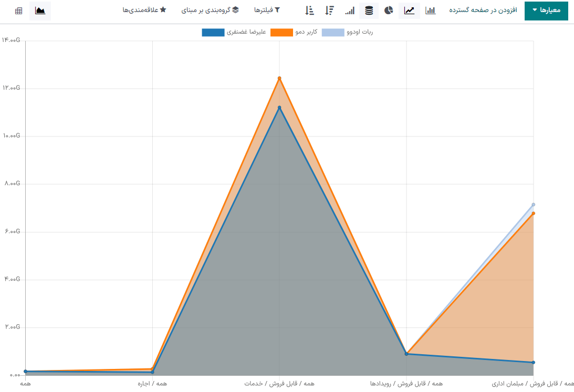Toggle علیرضا غضنفری legend blue swatch
This screenshot has width=574, height=392.
[213, 33]
